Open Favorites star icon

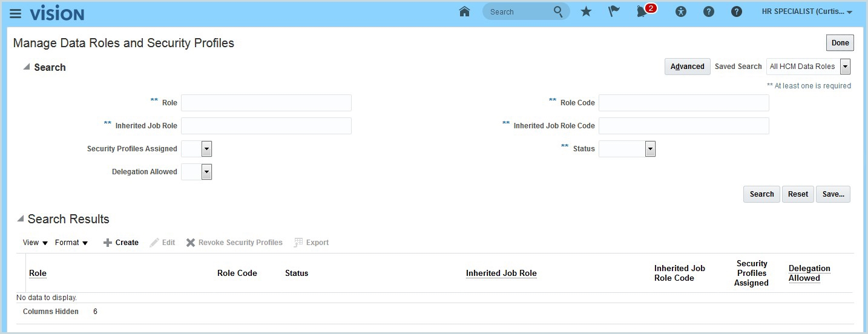click(x=586, y=11)
